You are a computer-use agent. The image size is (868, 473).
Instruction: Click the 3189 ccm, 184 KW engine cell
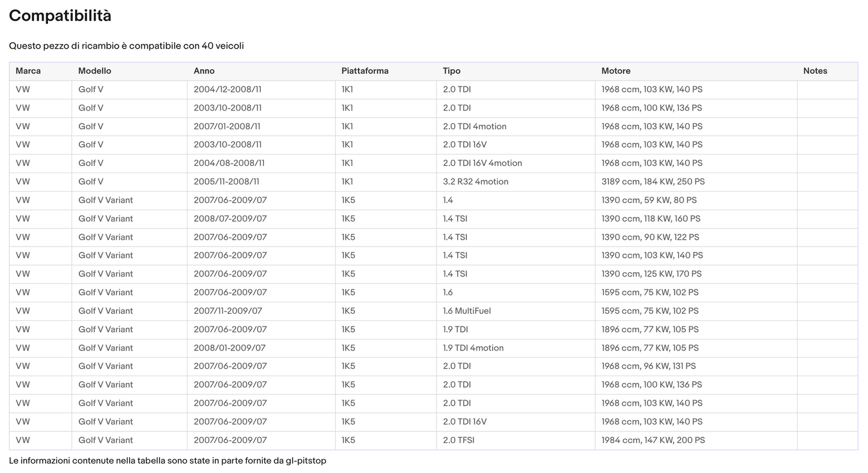[653, 182]
